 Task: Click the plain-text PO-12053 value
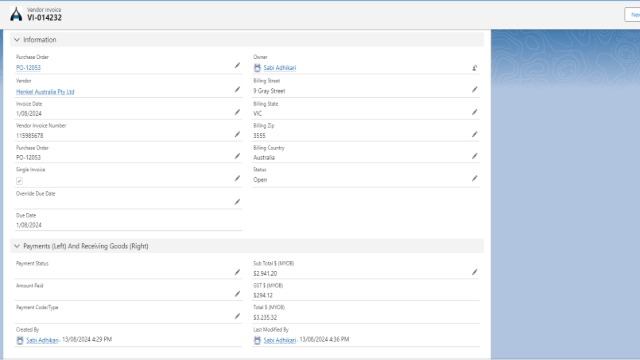(x=28, y=158)
